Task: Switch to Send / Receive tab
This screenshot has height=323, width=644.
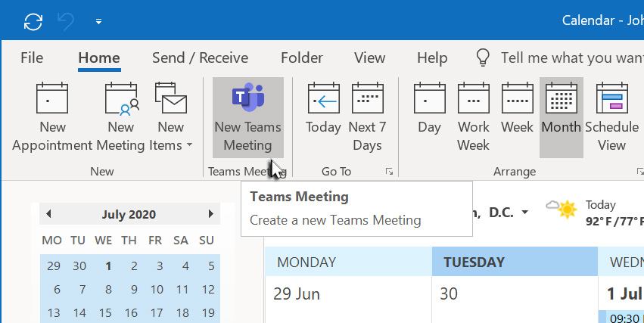Action: pyautogui.click(x=200, y=57)
